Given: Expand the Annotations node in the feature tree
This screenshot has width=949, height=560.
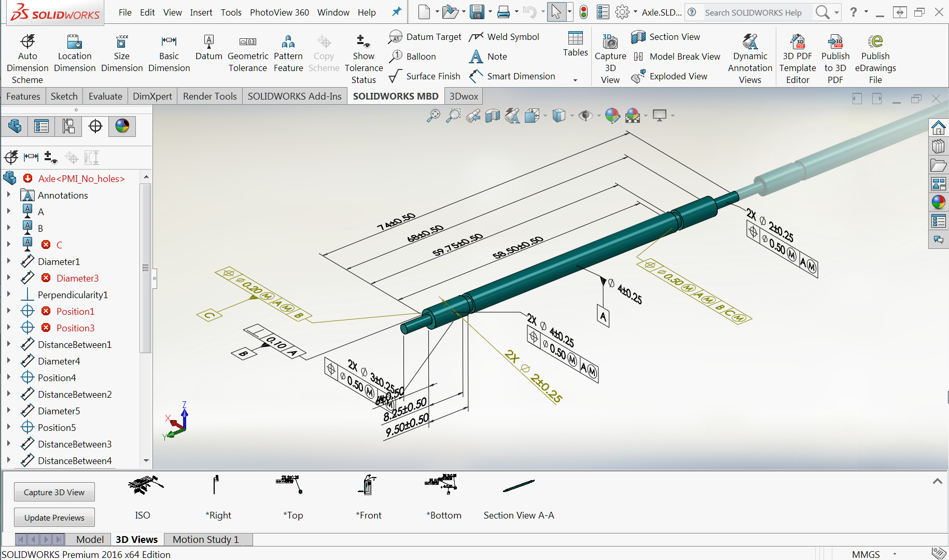Looking at the screenshot, I should point(9,195).
